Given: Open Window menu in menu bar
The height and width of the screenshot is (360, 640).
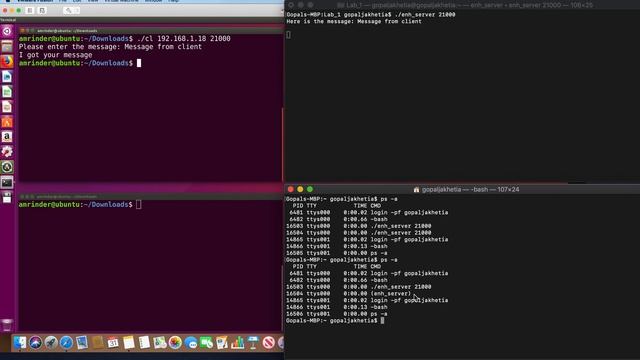Looking at the screenshot, I should 153,1.
